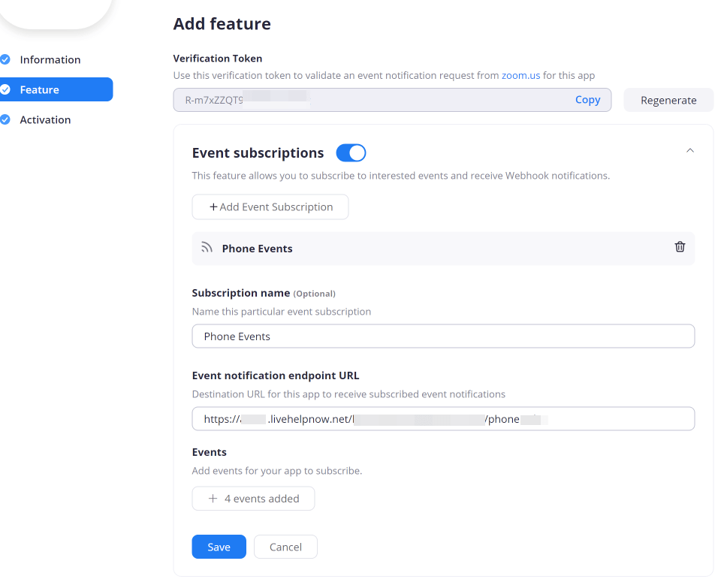Regenerate the verification token

[x=668, y=99]
